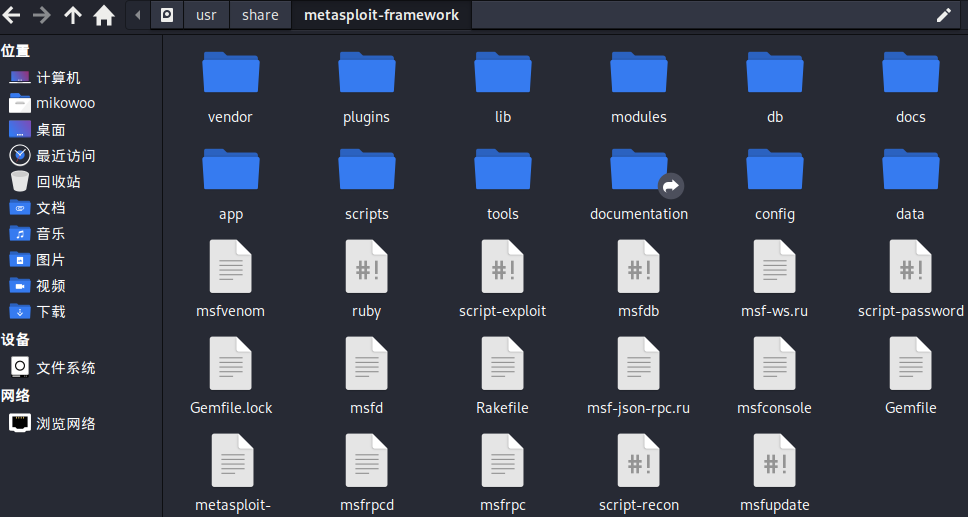
Task: Select the script-exploit file icon
Action: point(503,266)
